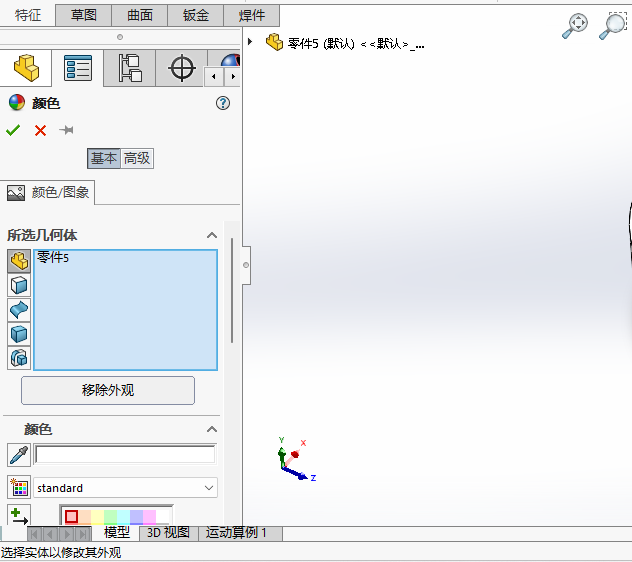Image resolution: width=632 pixels, height=562 pixels.
Task: Open the standard swatch dropdown
Action: [x=125, y=488]
